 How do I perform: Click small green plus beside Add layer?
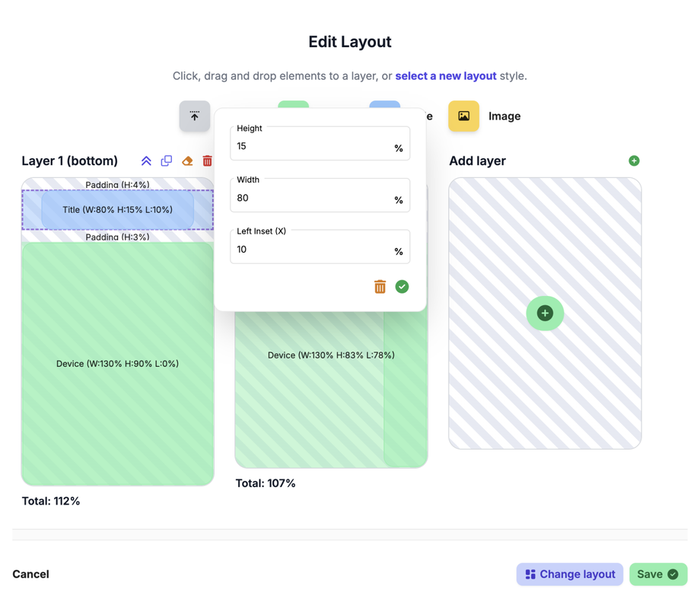pyautogui.click(x=634, y=161)
